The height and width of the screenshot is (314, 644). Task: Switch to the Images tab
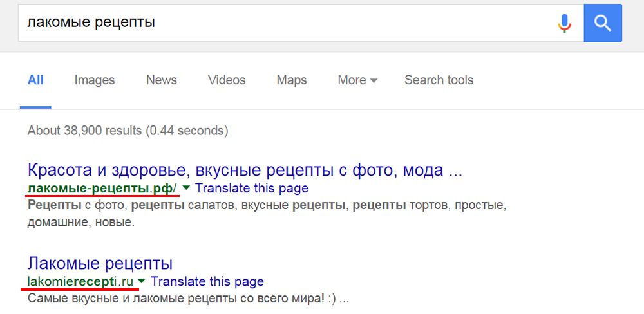pos(95,80)
